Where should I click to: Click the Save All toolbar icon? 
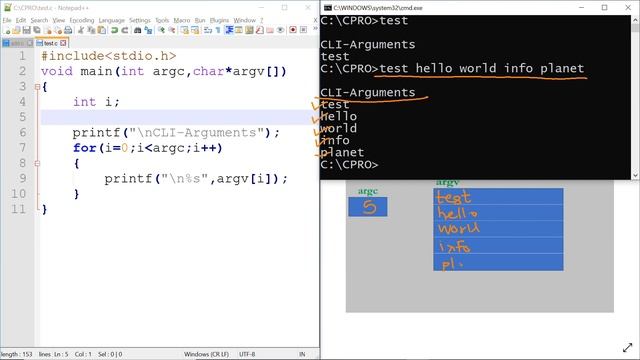(x=37, y=30)
